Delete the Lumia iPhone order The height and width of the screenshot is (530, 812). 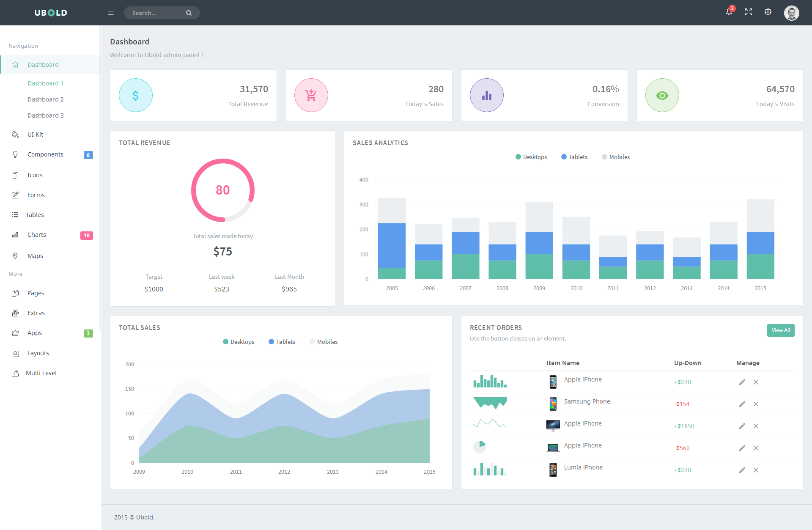point(756,470)
